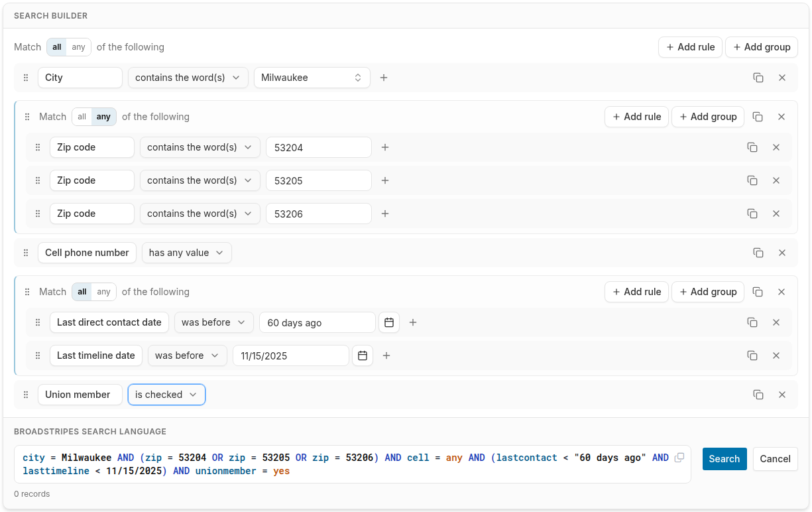
Task: Add group inside the zip code group
Action: point(708,117)
